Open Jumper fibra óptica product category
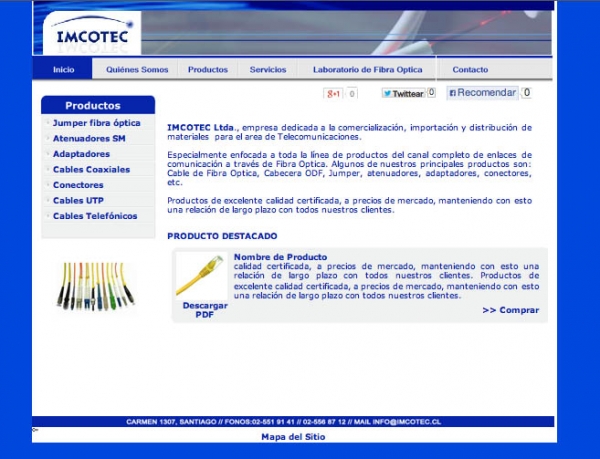 (96, 123)
